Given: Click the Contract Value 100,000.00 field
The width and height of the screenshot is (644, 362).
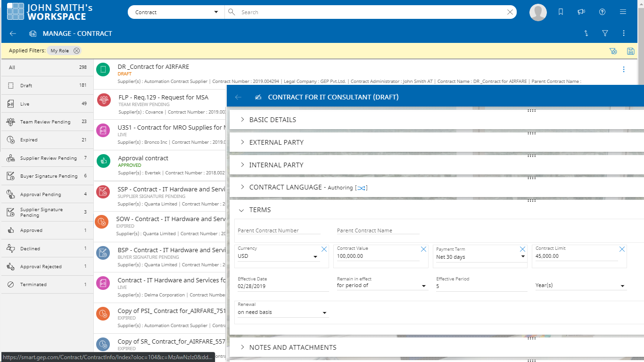Looking at the screenshot, I should coord(377,256).
